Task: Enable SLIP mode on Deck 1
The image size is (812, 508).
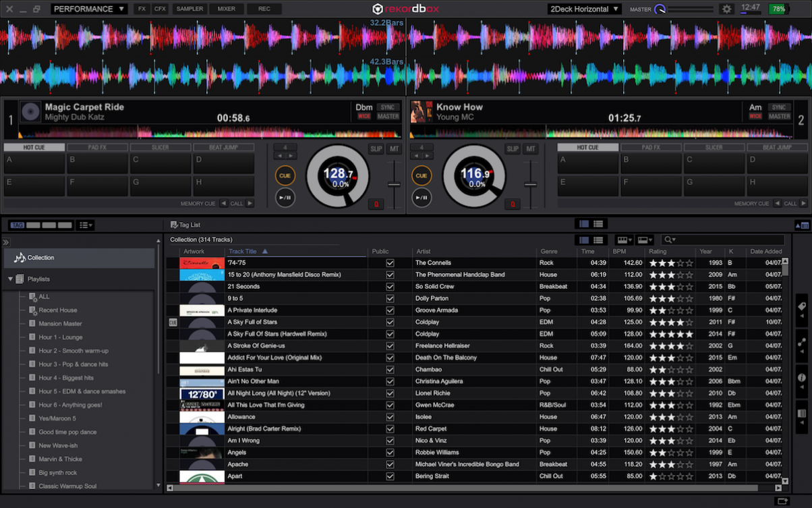Action: click(x=376, y=149)
